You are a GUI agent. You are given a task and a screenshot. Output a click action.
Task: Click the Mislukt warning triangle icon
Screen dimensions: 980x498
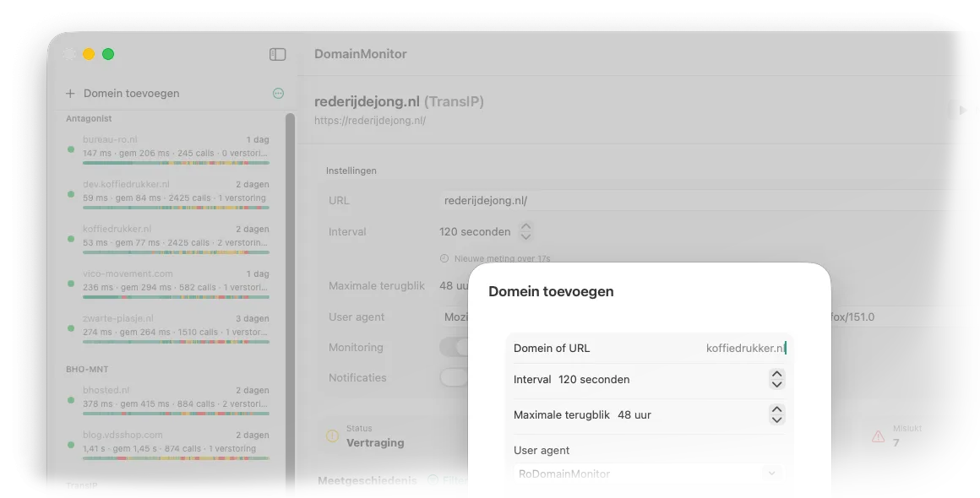[x=878, y=436]
